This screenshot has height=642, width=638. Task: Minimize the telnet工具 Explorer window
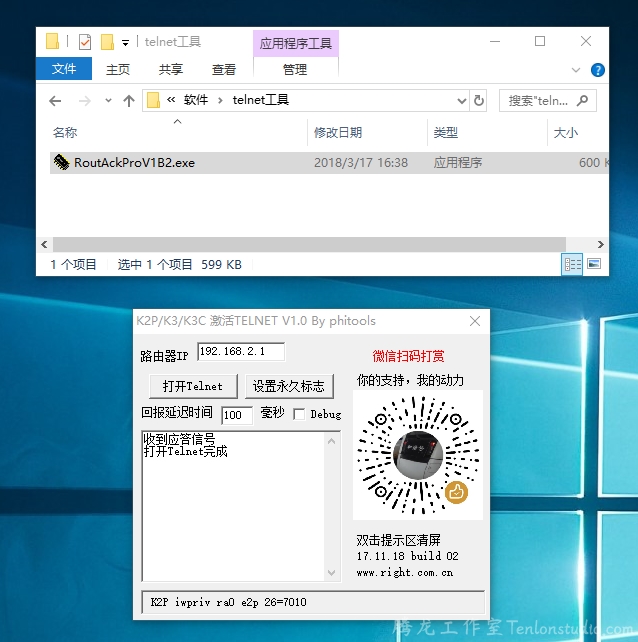(495, 41)
